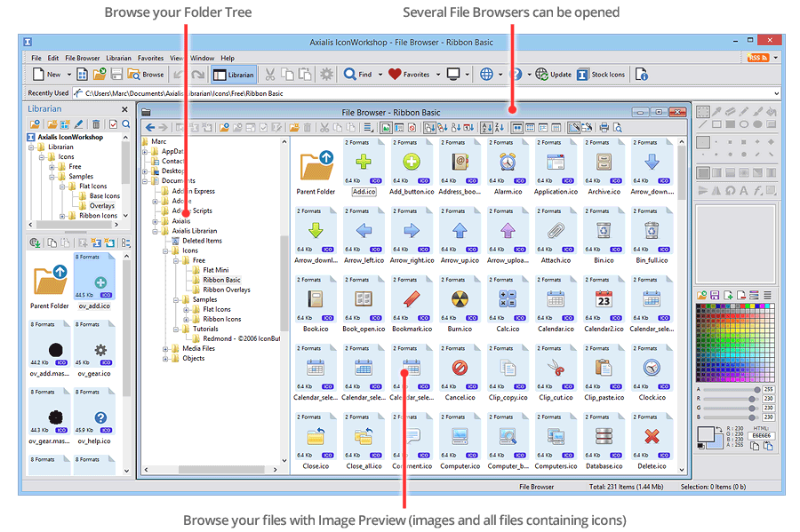Click the Browse button
The width and height of the screenshot is (800, 532).
click(x=146, y=75)
